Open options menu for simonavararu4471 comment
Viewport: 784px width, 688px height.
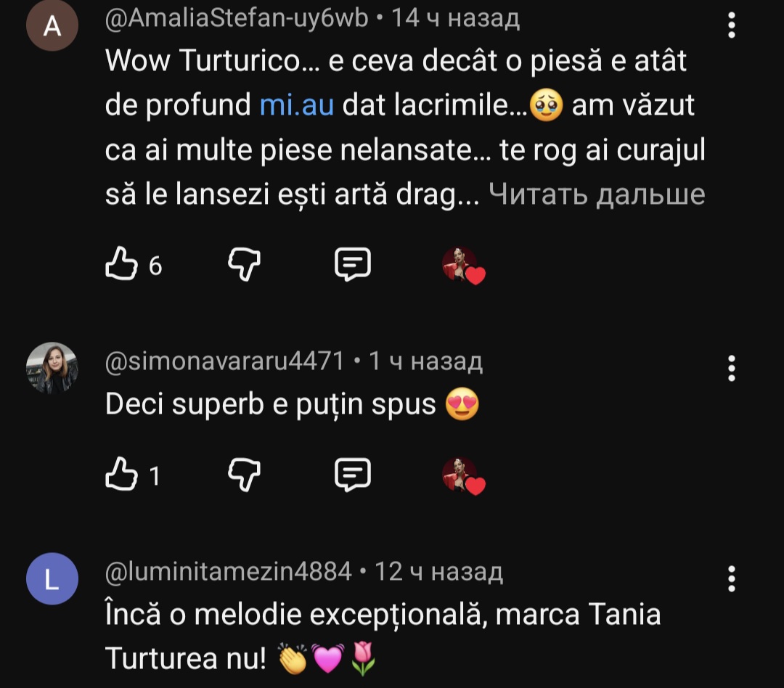(732, 369)
